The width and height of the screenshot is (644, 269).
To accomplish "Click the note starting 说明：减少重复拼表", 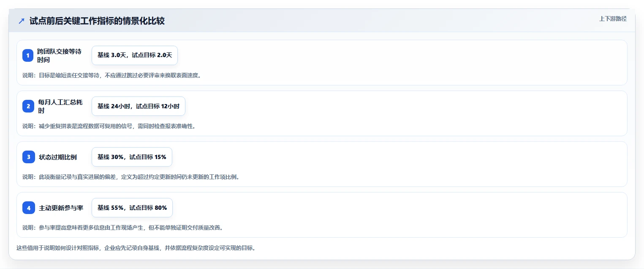I will [x=109, y=126].
